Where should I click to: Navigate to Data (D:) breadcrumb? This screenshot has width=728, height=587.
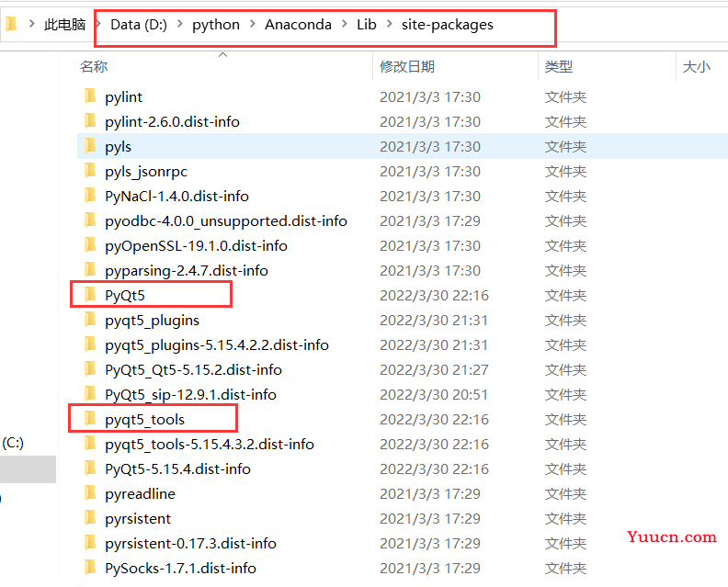[x=139, y=24]
